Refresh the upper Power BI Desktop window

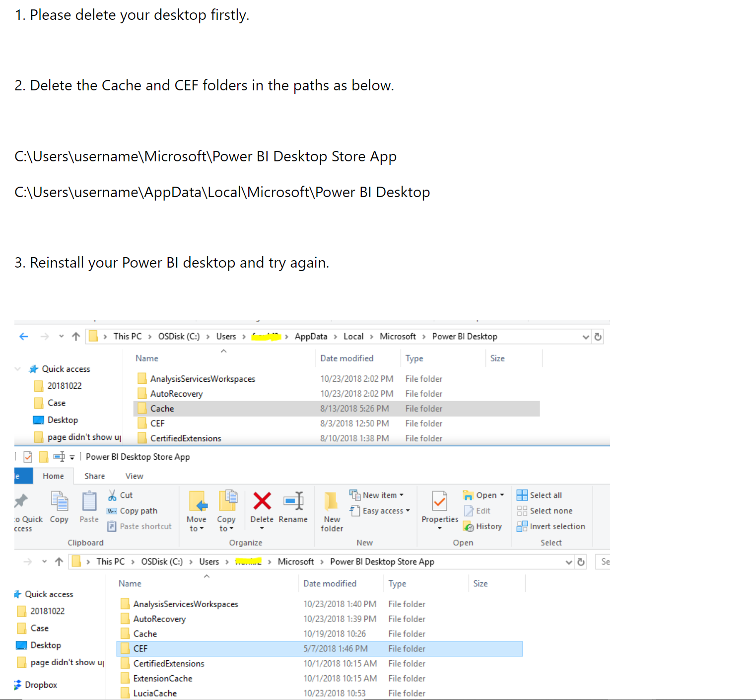(x=598, y=337)
